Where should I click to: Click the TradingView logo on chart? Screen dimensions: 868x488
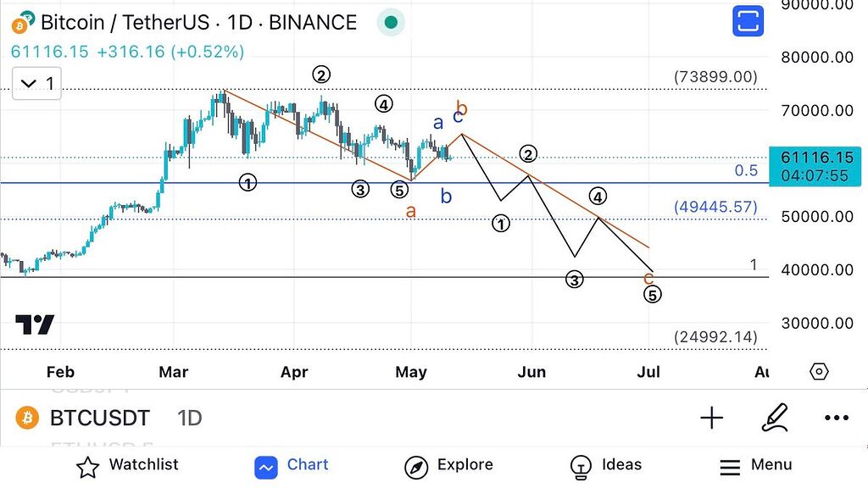[35, 324]
